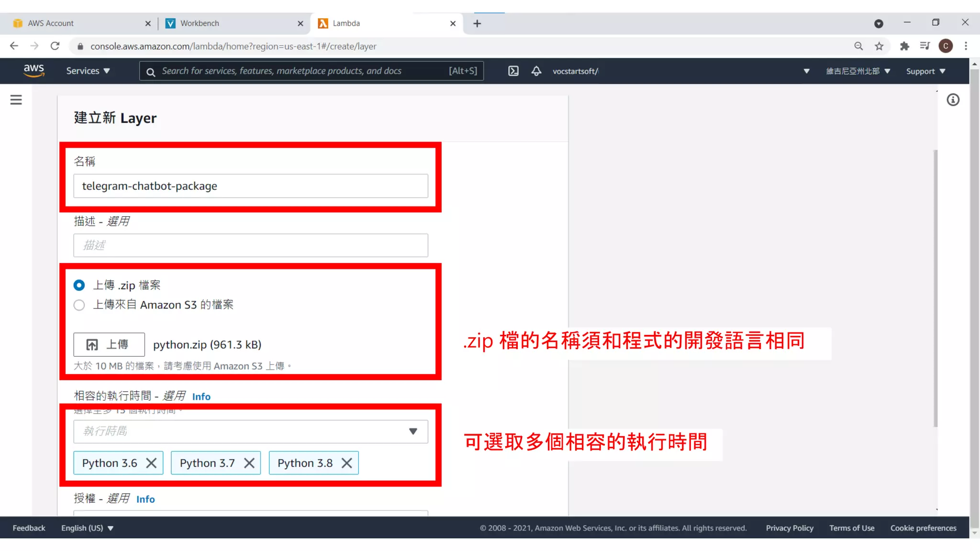The image size is (980, 551).
Task: Open Info link beside compatible runtimes
Action: [x=201, y=397]
